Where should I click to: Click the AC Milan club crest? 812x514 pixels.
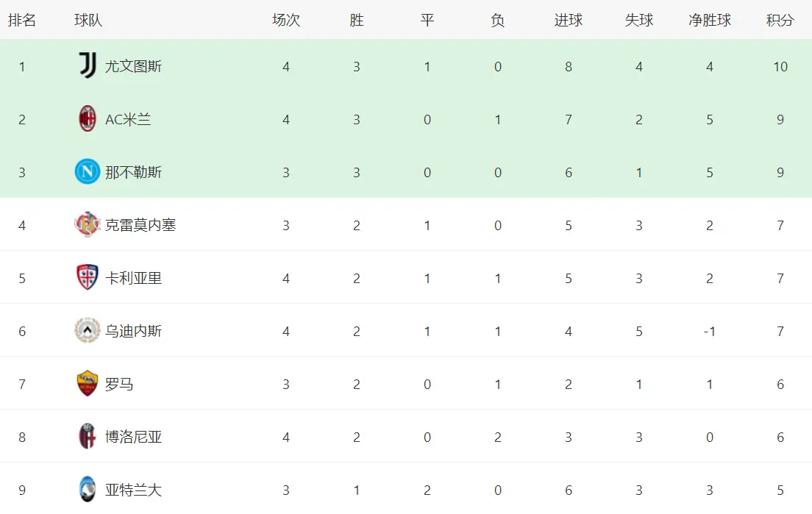pos(88,119)
